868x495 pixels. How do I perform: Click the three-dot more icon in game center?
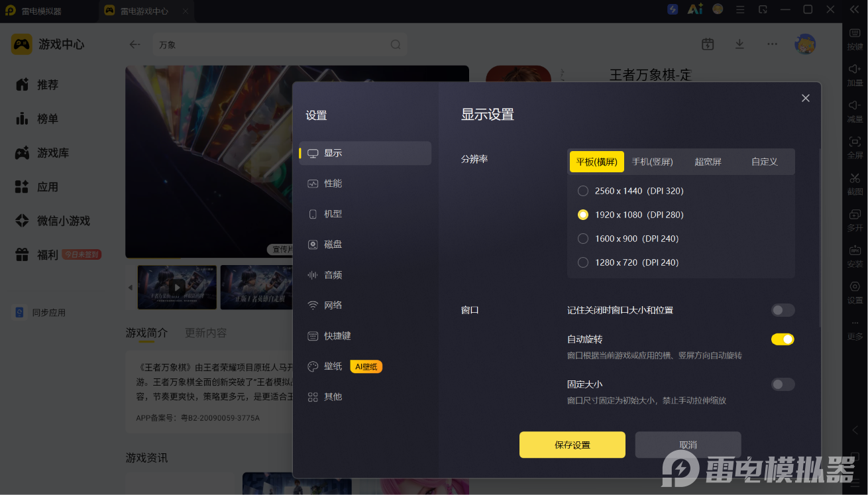coord(772,44)
